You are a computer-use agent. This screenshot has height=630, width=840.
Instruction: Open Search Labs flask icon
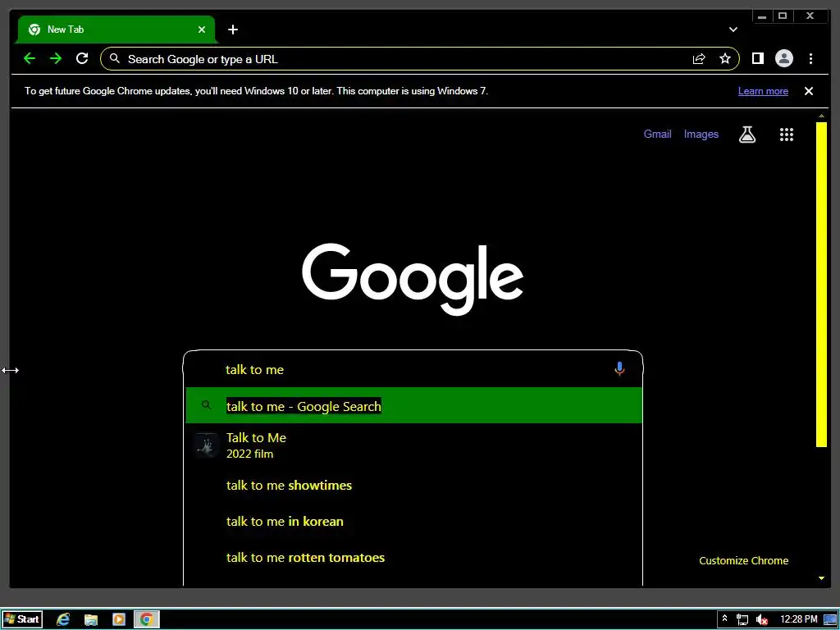click(x=746, y=135)
